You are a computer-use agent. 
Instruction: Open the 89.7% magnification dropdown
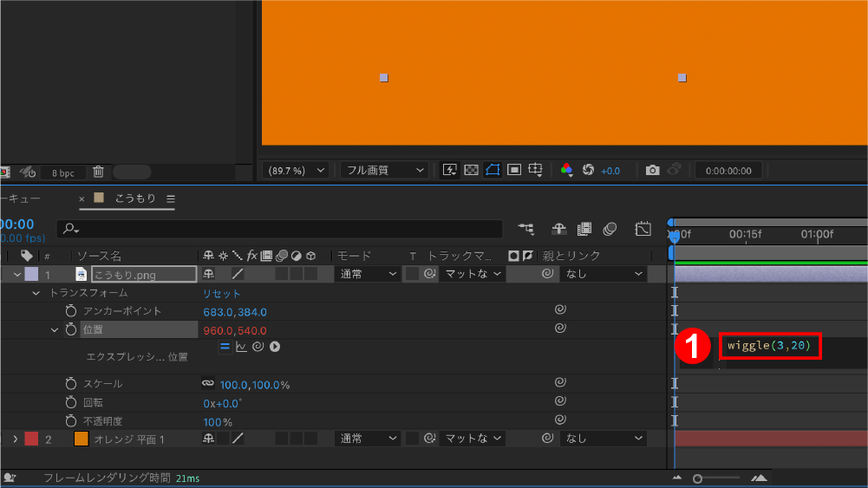click(x=296, y=171)
